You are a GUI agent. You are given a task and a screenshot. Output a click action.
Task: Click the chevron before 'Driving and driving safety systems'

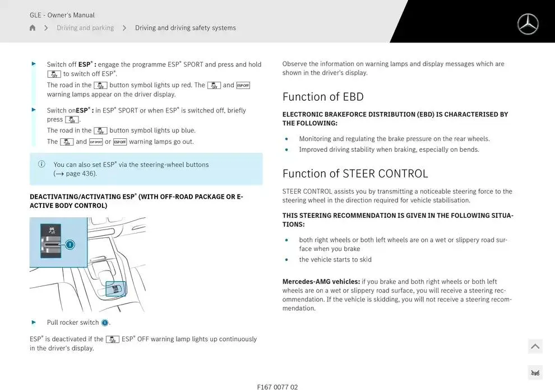124,28
